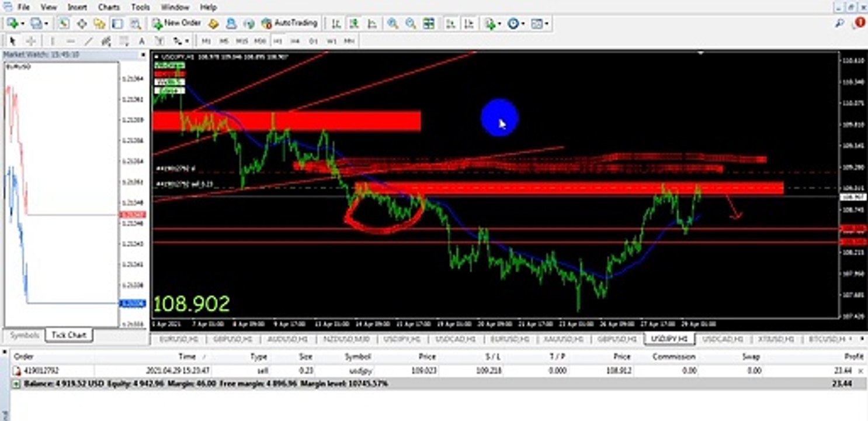
Task: Switch chart to Candlesticks mode
Action: 354,23
